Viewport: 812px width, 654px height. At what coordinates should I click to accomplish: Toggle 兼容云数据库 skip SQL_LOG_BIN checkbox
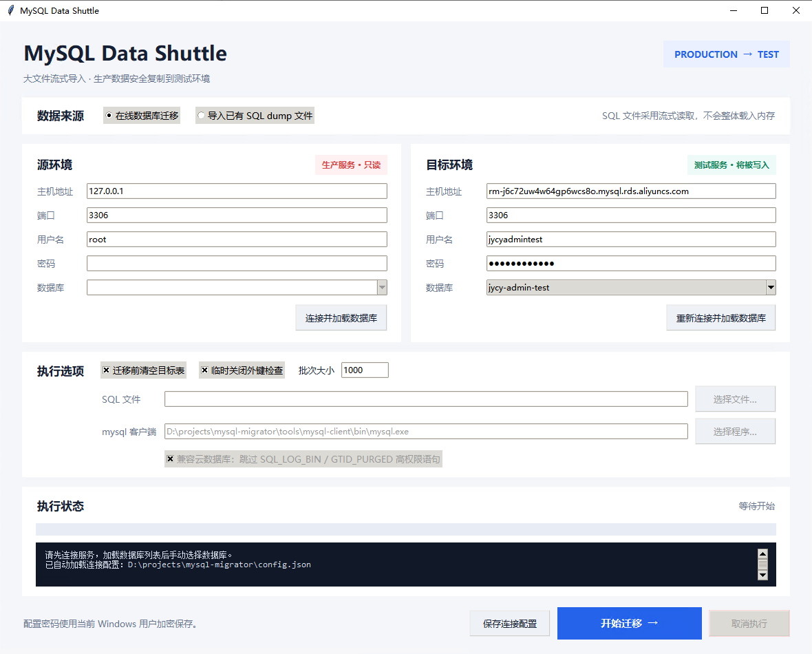tap(303, 459)
